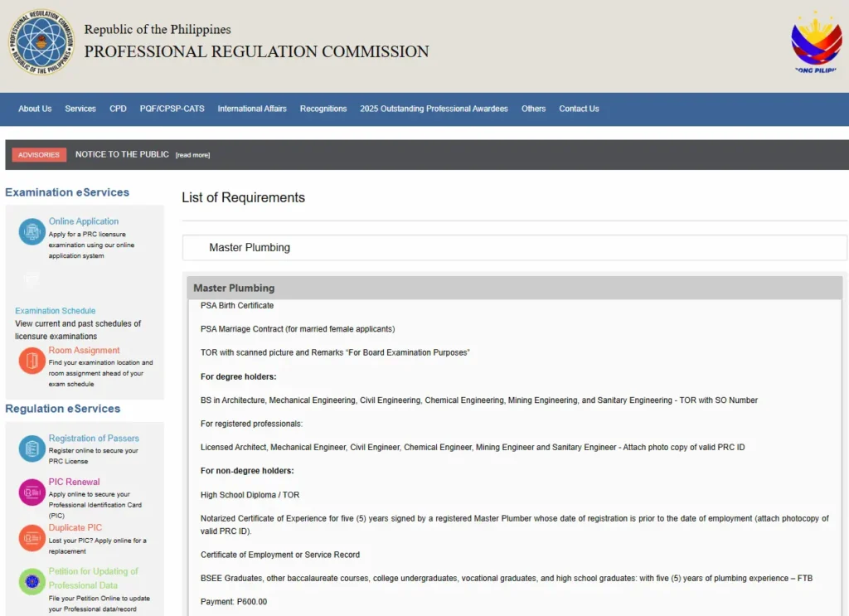Click the Online Application icon

32,231
